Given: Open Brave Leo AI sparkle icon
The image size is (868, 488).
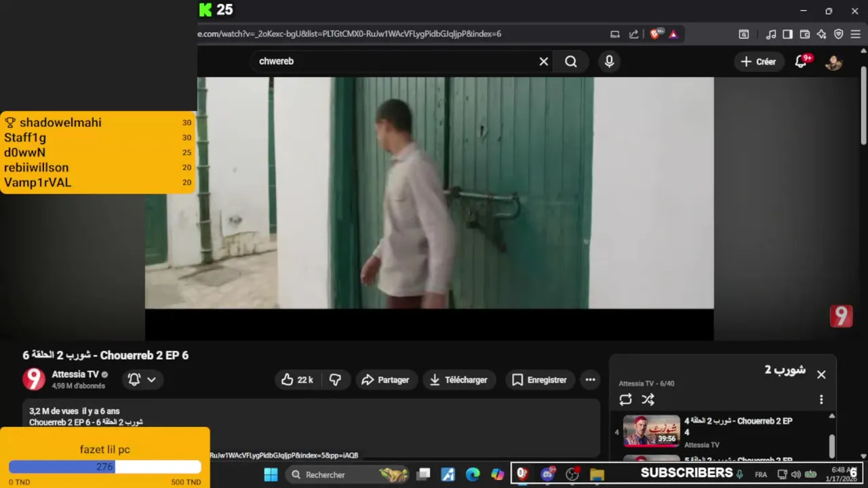Looking at the screenshot, I should point(821,34).
